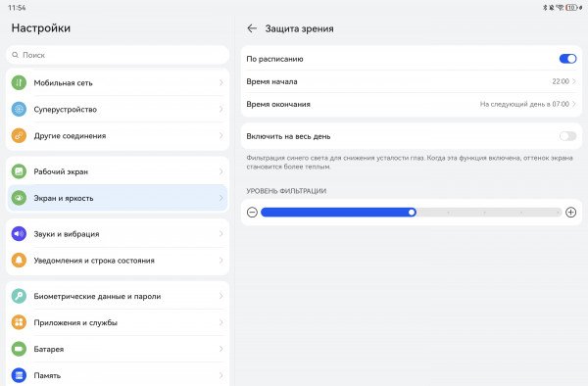Expand Другие соединения chevron
This screenshot has height=386, width=588.
220,135
